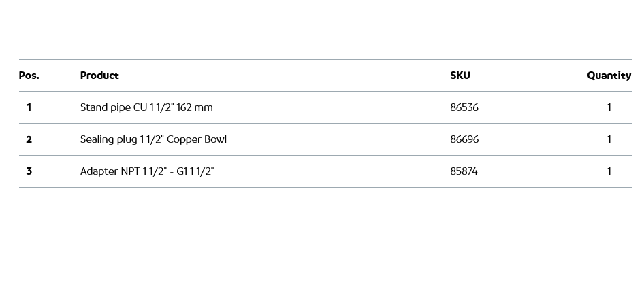This screenshot has height=283, width=644.
Task: Click SKU 86696
Action: [464, 139]
